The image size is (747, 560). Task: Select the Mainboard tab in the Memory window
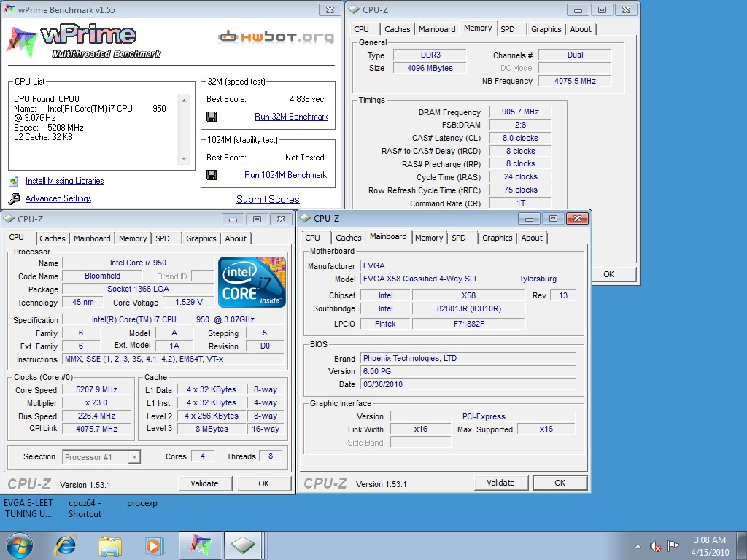(x=437, y=29)
